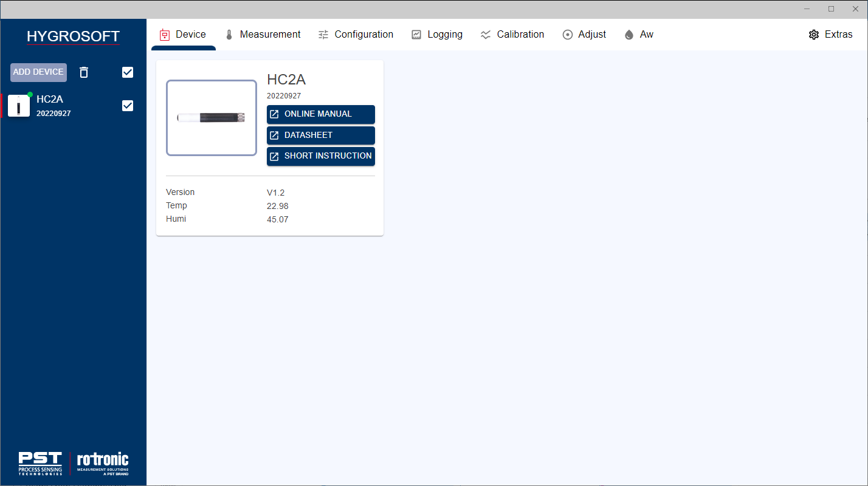
Task: Click the HC2A heading on device card
Action: click(286, 80)
